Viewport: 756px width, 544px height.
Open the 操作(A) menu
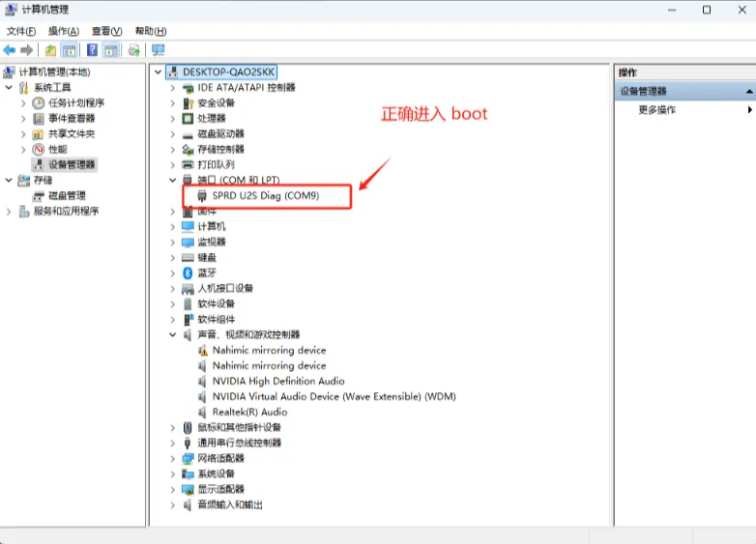[64, 31]
